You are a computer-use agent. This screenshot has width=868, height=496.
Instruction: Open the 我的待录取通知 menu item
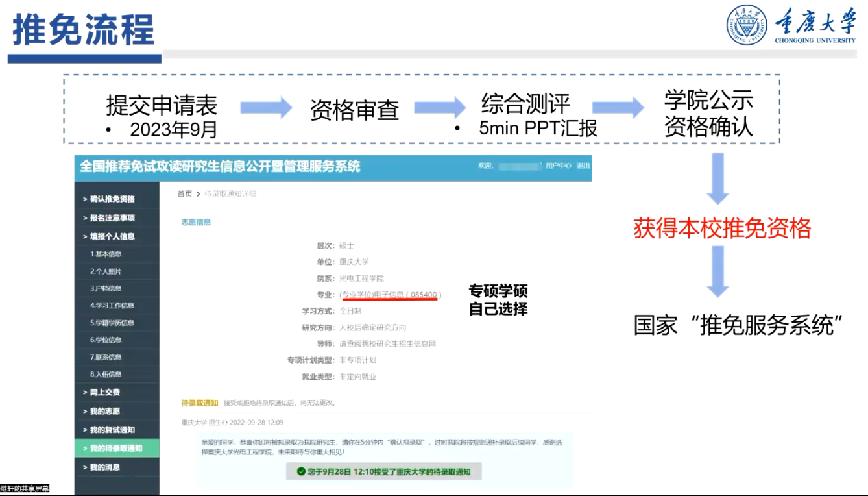115,449
